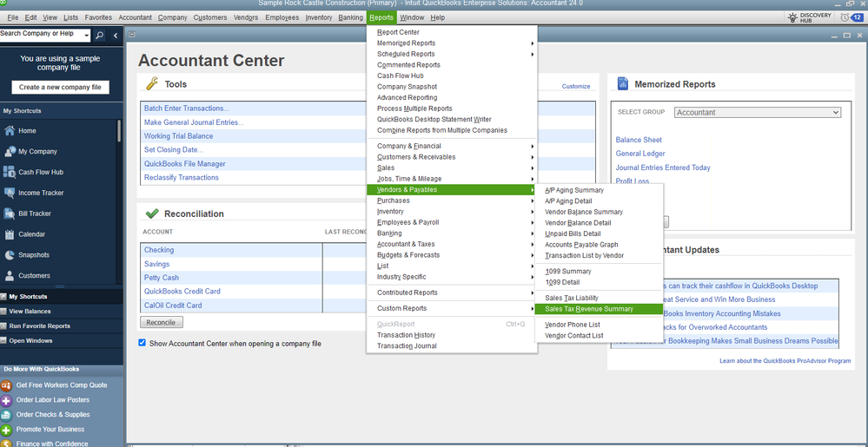Expand the Purchases submenu
This screenshot has width=868, height=447.
532,200
